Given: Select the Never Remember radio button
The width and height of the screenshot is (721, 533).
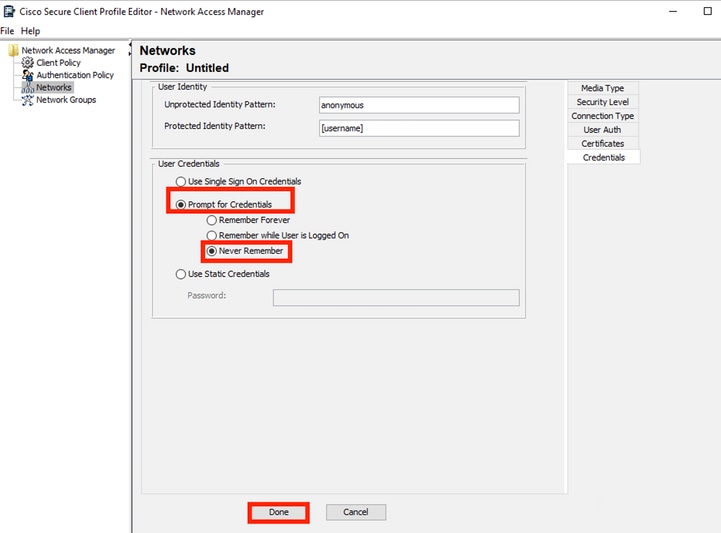Looking at the screenshot, I should click(212, 251).
